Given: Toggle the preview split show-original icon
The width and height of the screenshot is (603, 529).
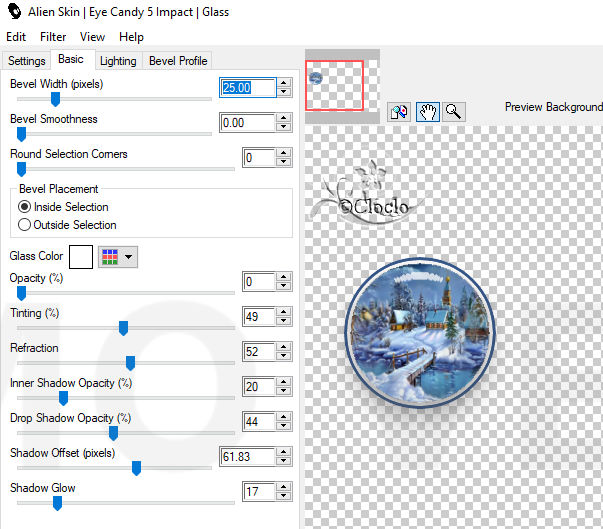Looking at the screenshot, I should tap(399, 112).
